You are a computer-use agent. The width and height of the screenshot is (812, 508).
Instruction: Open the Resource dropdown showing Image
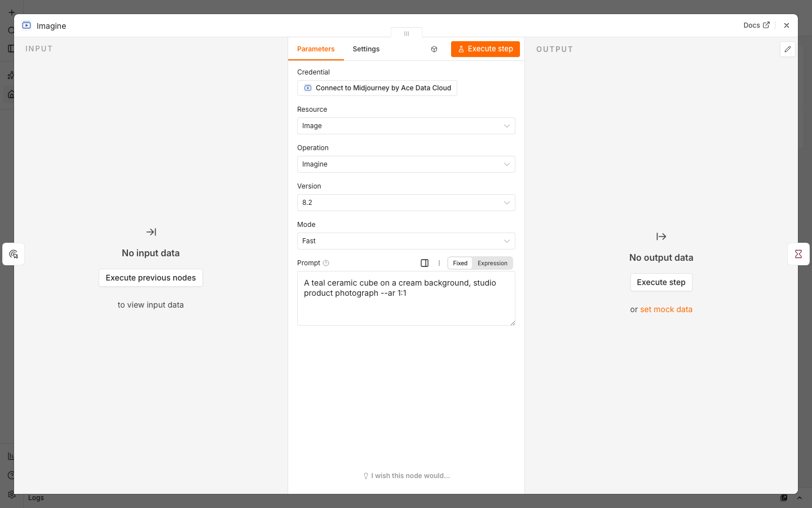pyautogui.click(x=406, y=126)
